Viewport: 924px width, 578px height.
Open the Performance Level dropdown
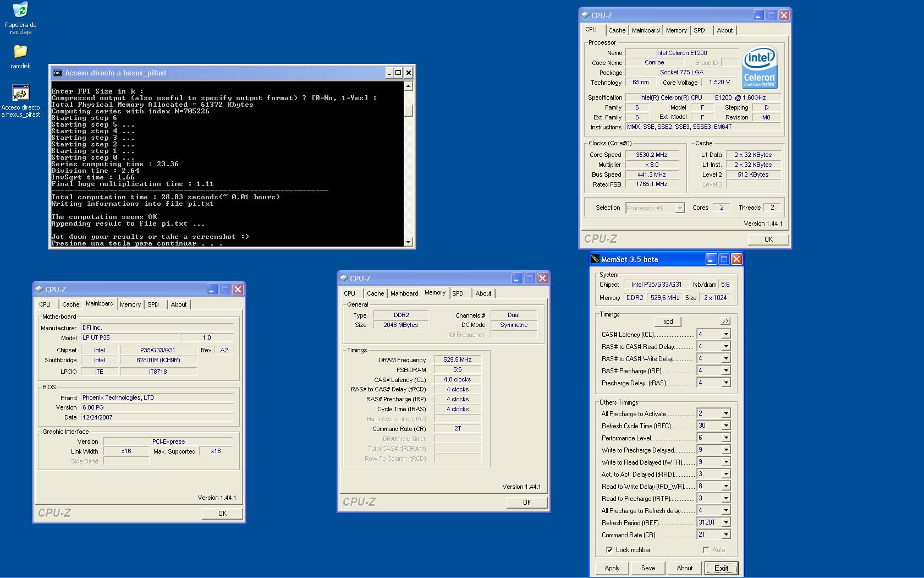(x=725, y=438)
